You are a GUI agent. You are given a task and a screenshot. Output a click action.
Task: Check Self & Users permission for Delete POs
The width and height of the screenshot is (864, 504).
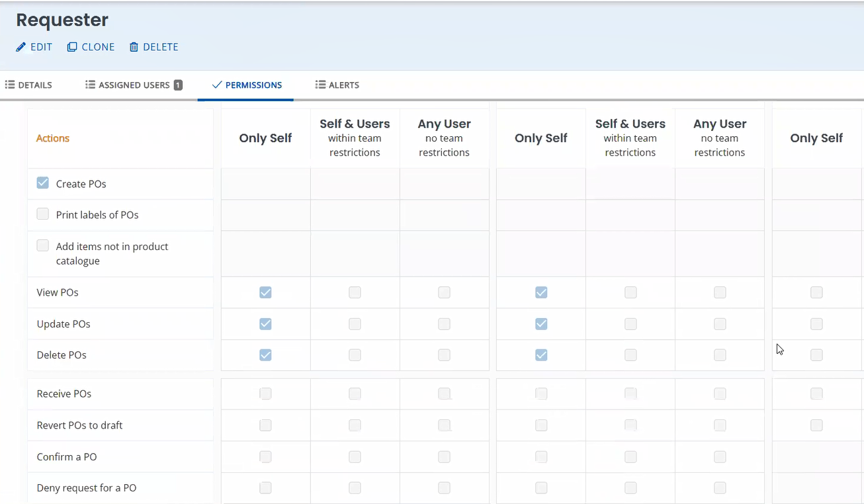point(355,355)
